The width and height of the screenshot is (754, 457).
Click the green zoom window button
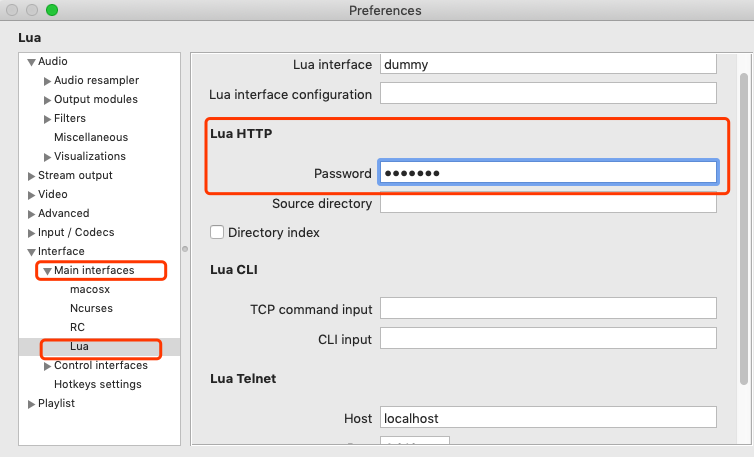point(52,11)
